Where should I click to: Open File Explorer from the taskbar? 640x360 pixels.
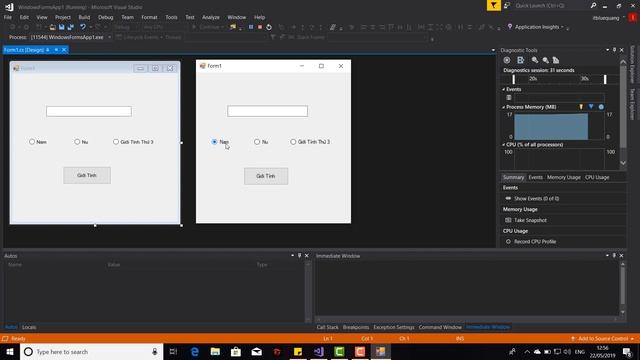(215, 351)
